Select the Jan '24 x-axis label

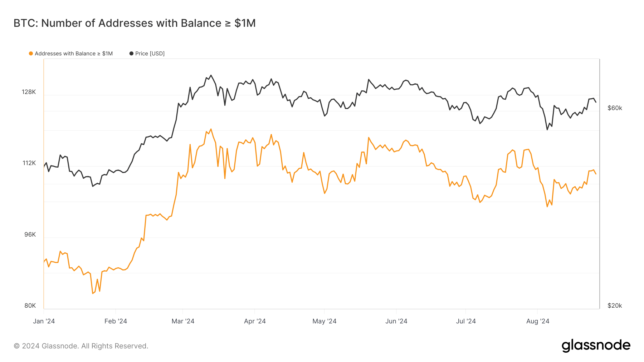(44, 321)
